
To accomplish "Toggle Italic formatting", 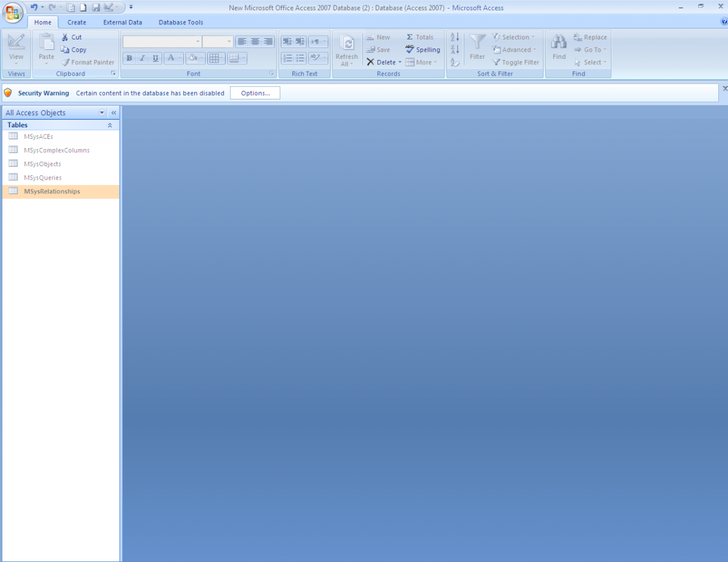I will point(143,58).
